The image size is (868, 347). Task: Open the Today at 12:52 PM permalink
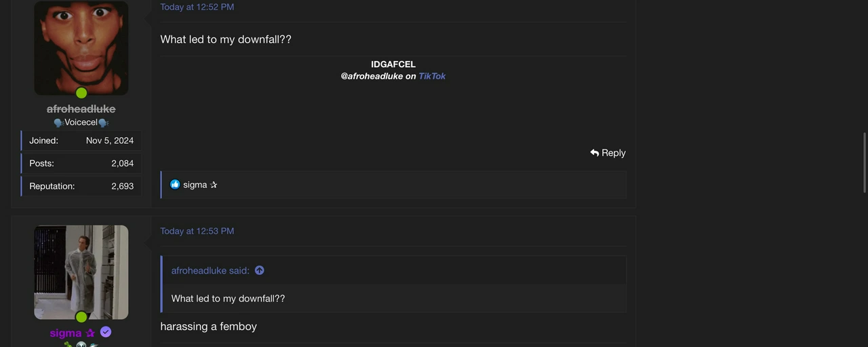point(197,7)
